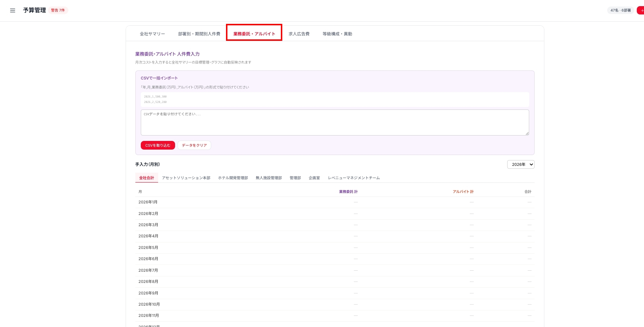Select the 無人施設管理部 sub-tab
644x327 pixels.
269,178
